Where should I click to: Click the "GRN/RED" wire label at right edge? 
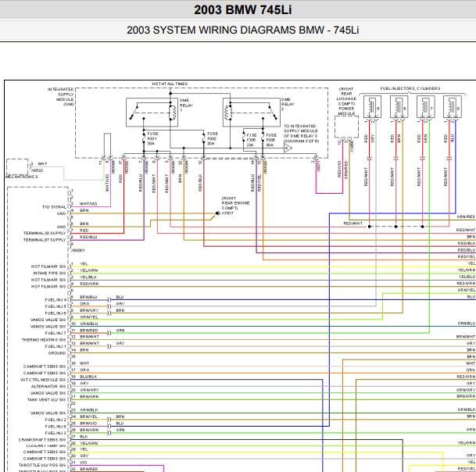[x=466, y=216]
